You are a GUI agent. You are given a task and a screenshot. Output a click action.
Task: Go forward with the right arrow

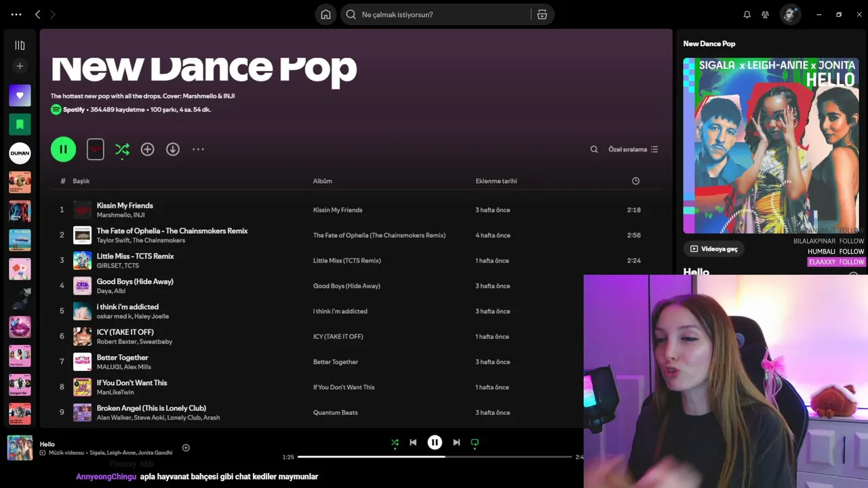coord(53,14)
